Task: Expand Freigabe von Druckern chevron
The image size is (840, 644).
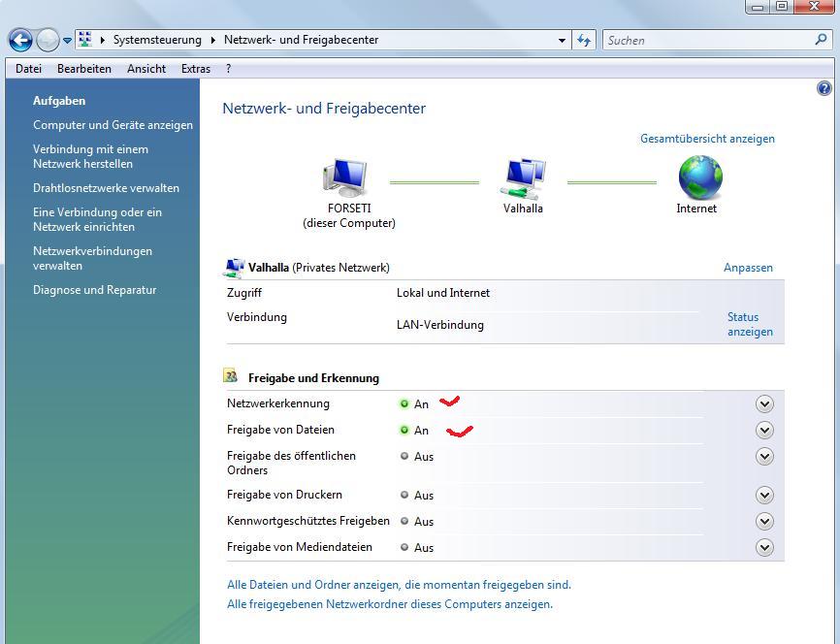Action: click(764, 495)
